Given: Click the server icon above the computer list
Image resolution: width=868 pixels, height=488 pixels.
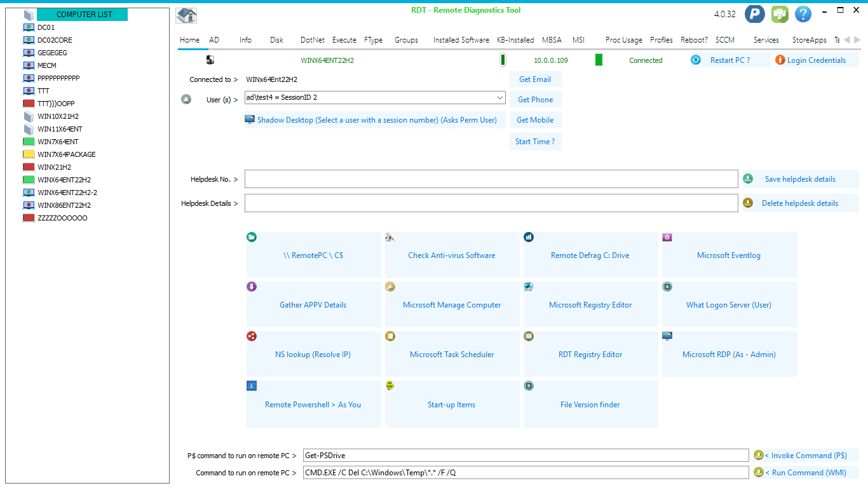Looking at the screenshot, I should 29,15.
